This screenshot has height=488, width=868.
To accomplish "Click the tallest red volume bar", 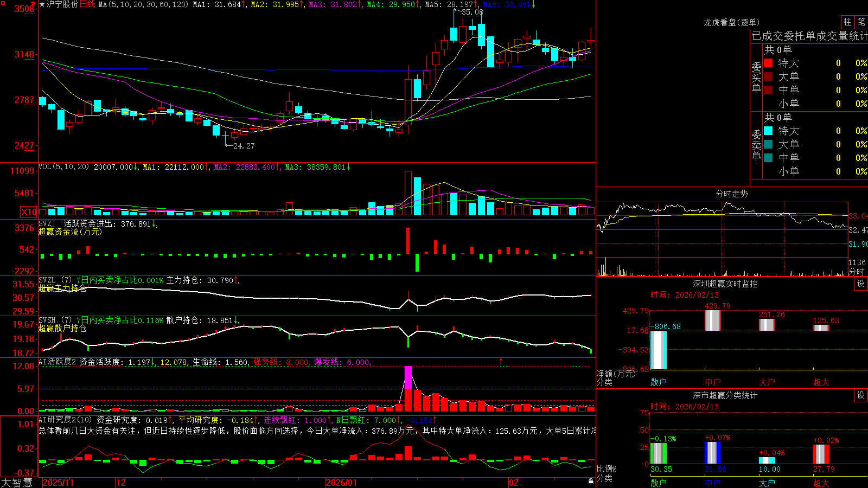I will coord(408,193).
